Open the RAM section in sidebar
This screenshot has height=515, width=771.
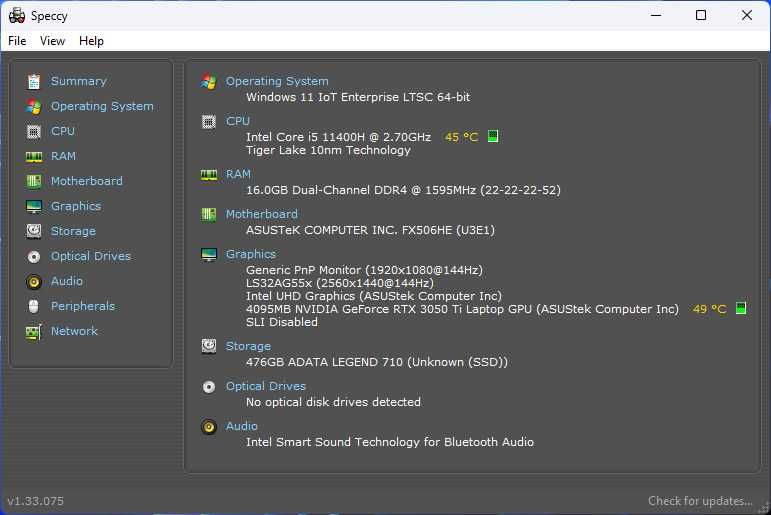(x=63, y=156)
